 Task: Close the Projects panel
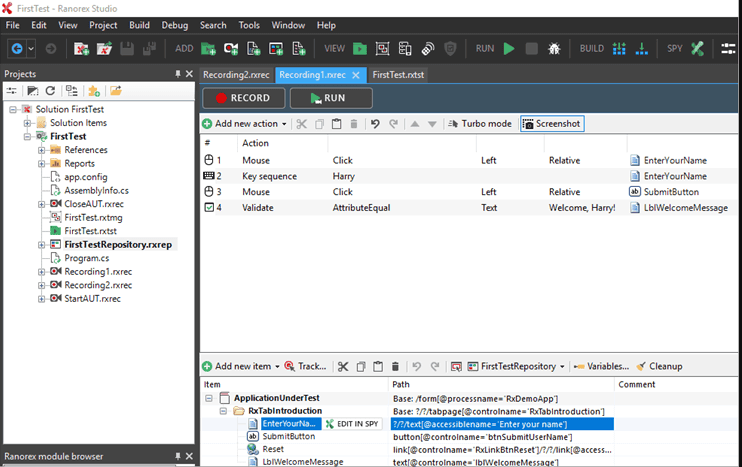click(x=189, y=74)
